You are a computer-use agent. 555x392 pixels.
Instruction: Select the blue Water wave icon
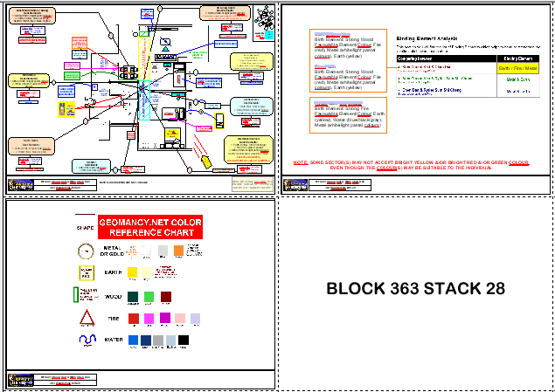point(86,340)
